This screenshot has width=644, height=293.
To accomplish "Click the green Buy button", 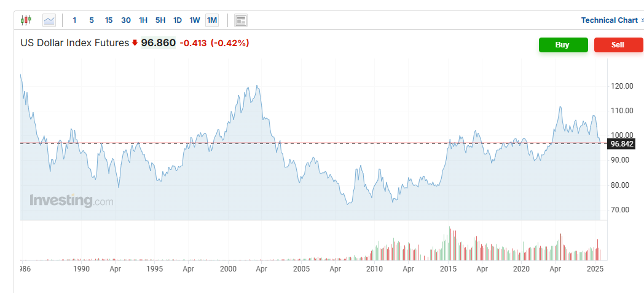I will [563, 45].
